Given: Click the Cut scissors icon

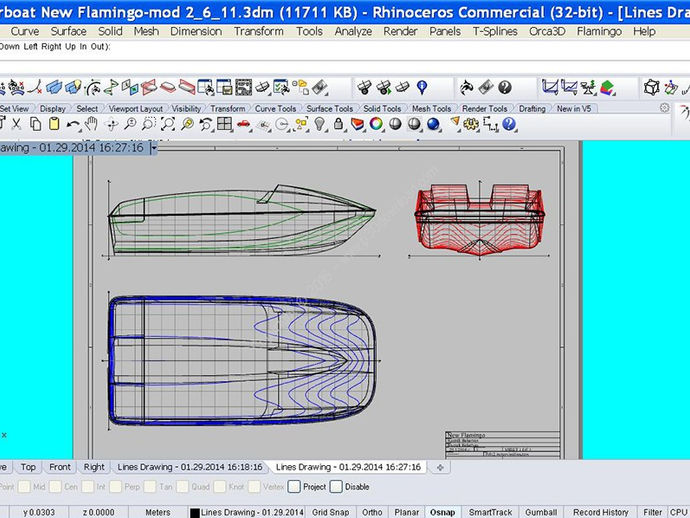Looking at the screenshot, I should tap(16, 124).
